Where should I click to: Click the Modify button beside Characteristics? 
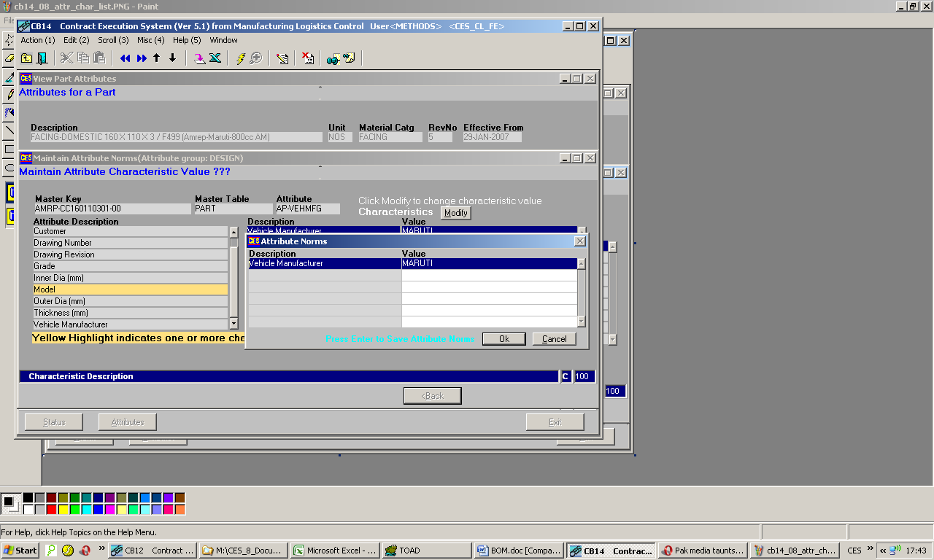[x=455, y=213]
